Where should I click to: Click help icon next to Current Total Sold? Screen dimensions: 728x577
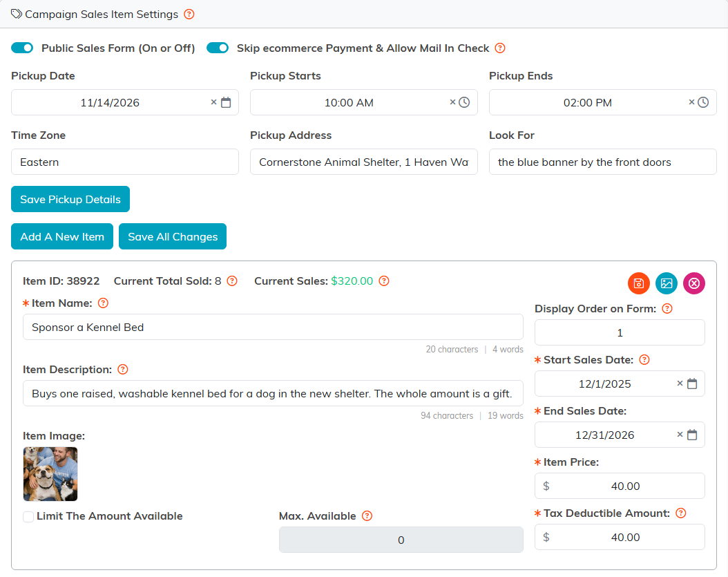click(232, 281)
